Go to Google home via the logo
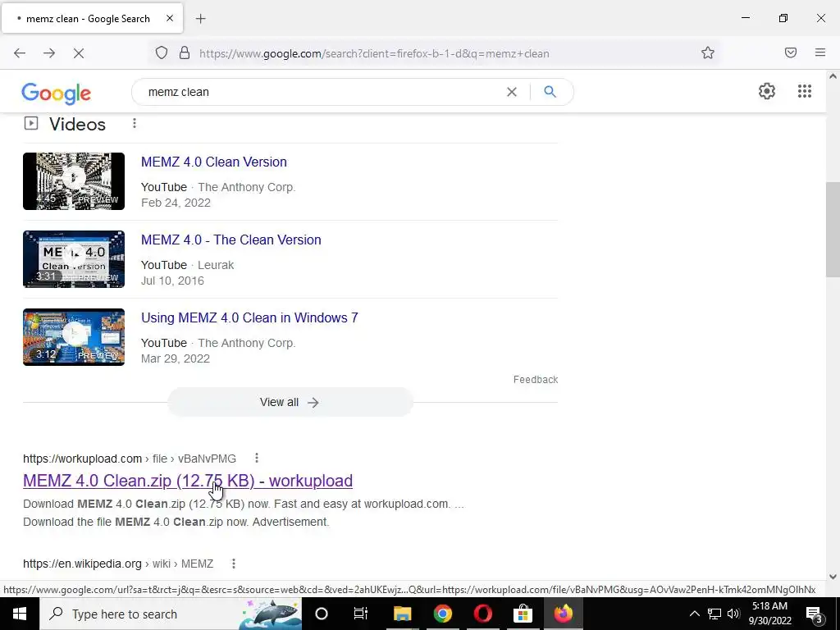This screenshot has height=630, width=840. (57, 94)
